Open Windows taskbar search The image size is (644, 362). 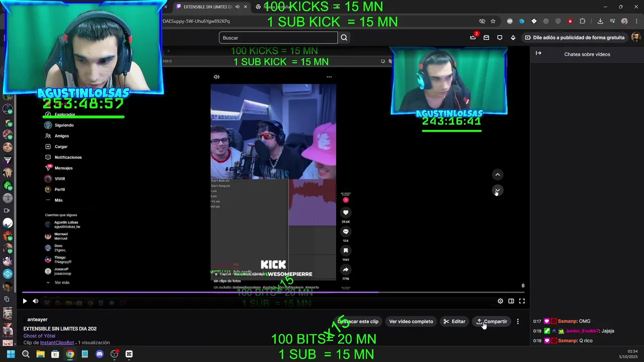point(26,354)
